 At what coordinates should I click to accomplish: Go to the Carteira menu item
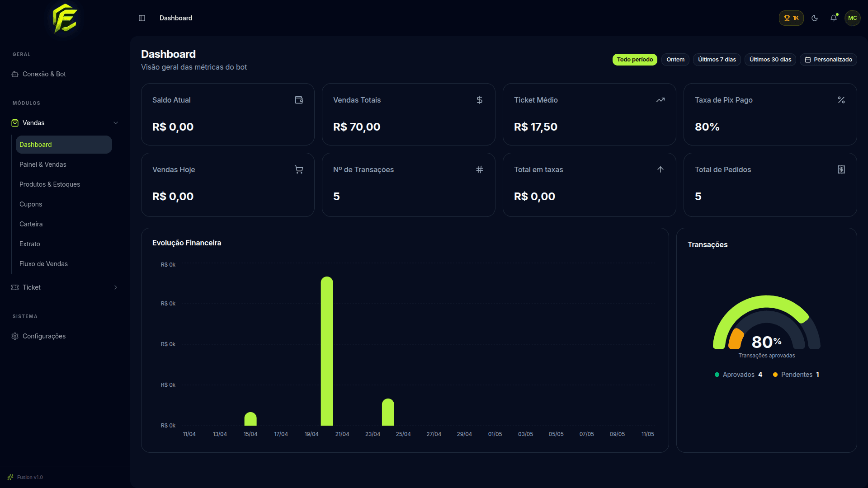click(31, 224)
